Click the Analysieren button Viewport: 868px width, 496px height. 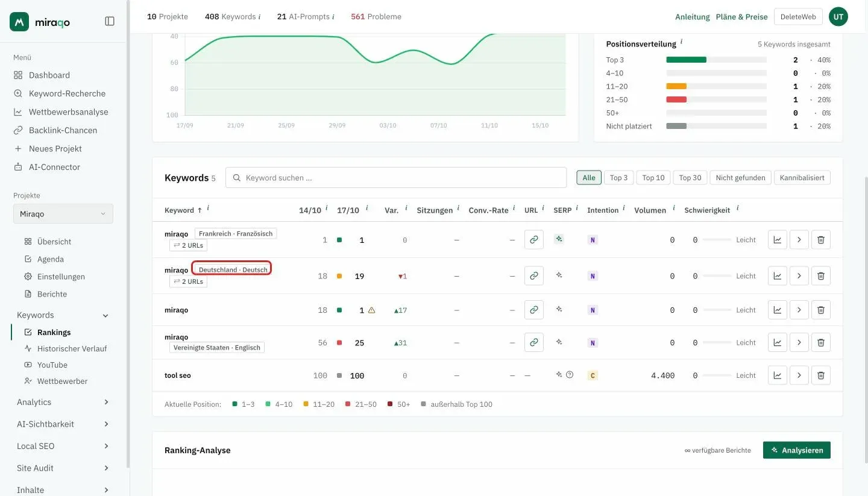pos(797,450)
